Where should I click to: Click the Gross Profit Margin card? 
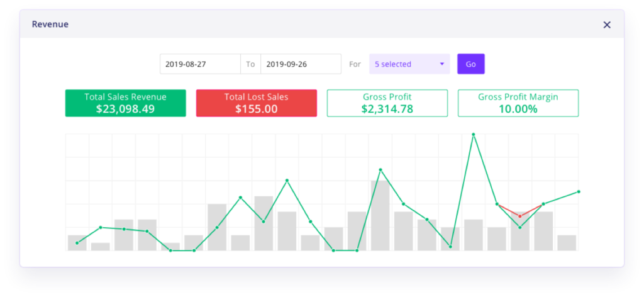518,103
